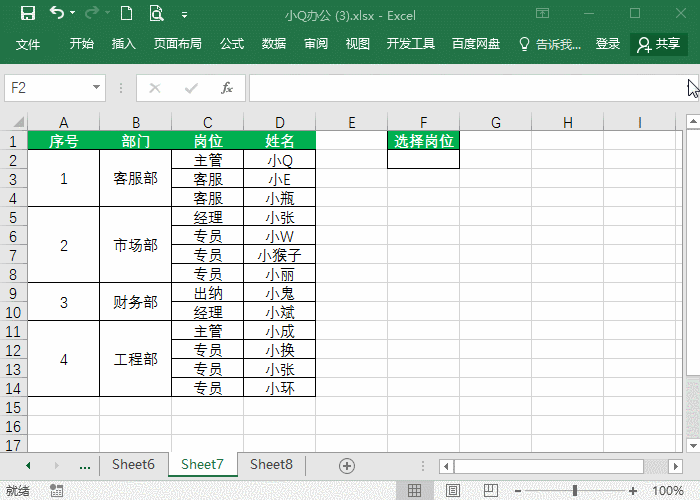Click vertical scrollbar down arrow
The height and width of the screenshot is (500, 700).
pos(693,445)
